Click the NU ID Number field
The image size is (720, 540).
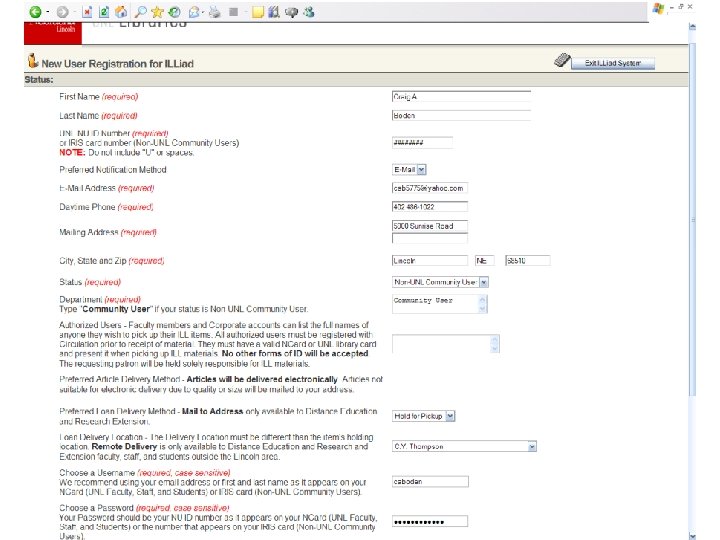[422, 142]
